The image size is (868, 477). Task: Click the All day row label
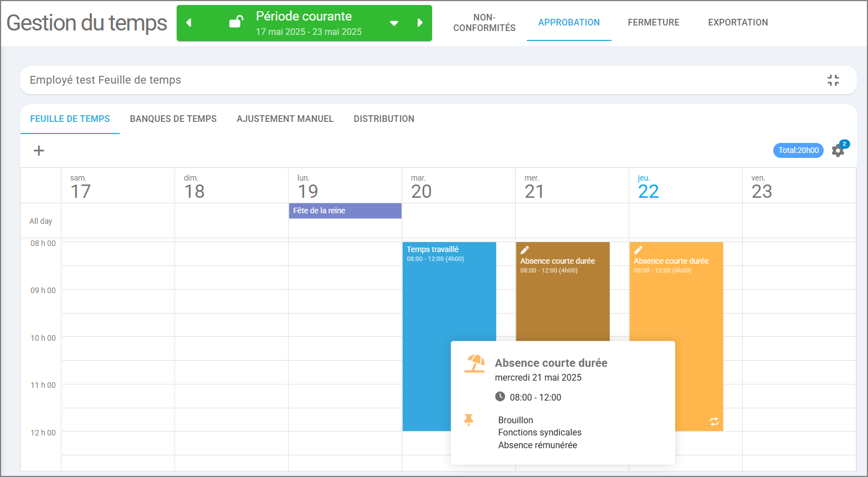click(x=41, y=221)
